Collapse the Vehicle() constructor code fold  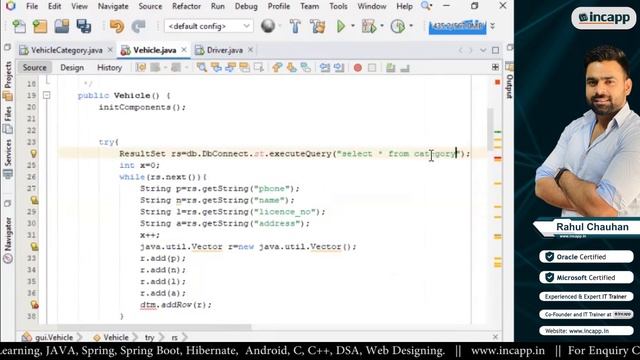click(47, 95)
